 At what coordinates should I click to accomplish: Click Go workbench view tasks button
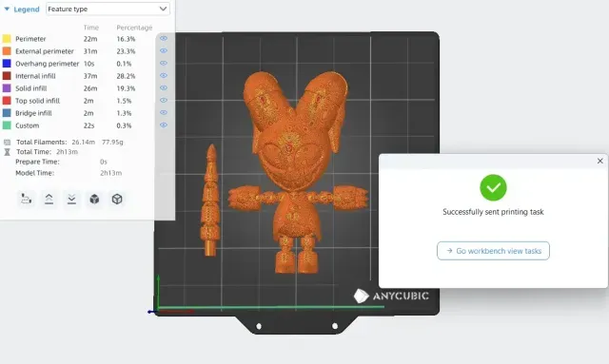493,251
